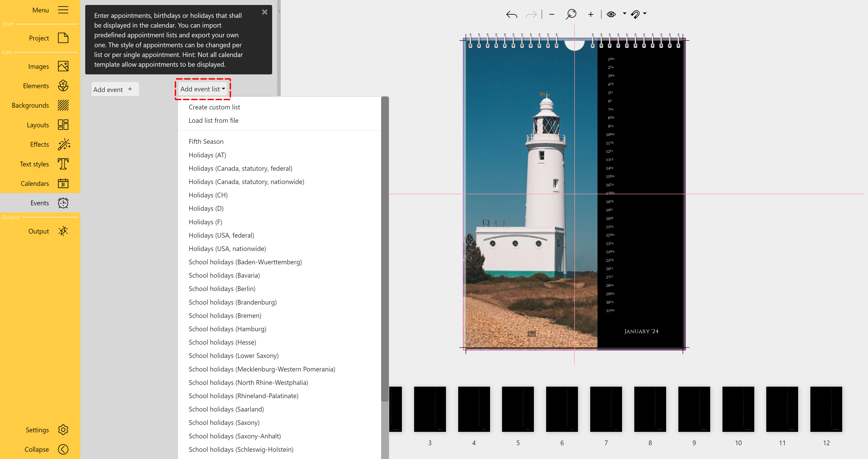Expand the snapping magnet dropdown arrow

click(645, 14)
